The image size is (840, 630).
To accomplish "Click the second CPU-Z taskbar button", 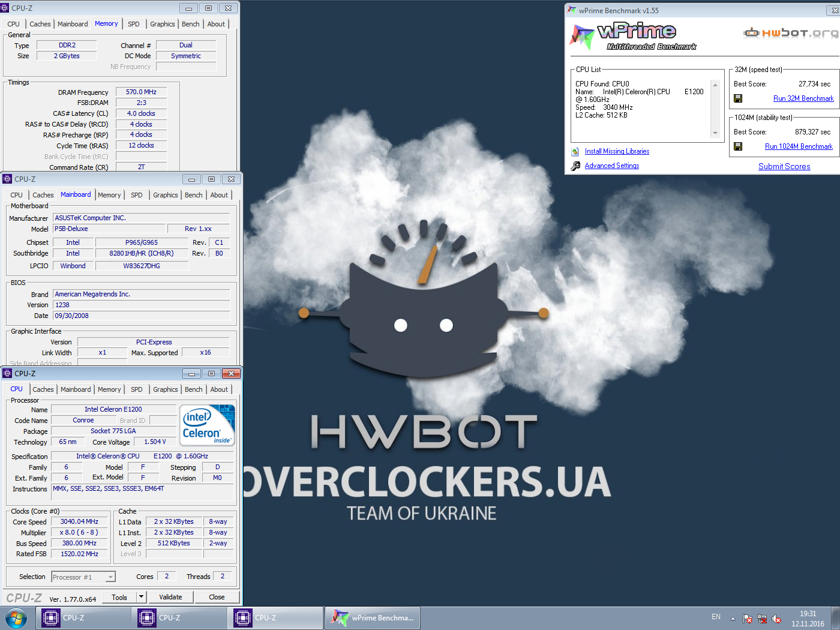I will [x=180, y=618].
